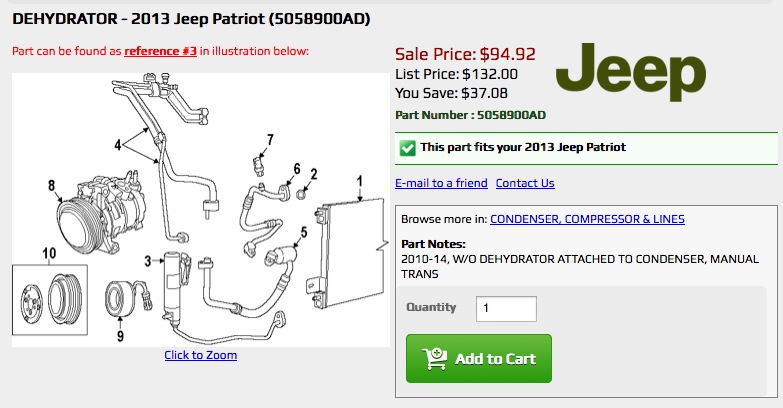Select the discharge hose labeled 5
The width and height of the screenshot is (783, 408).
coord(281,255)
